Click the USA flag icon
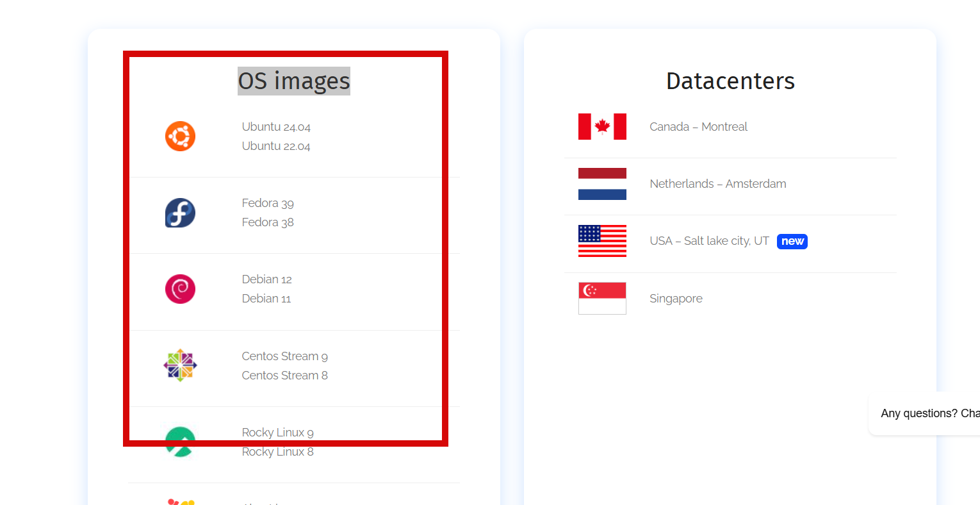This screenshot has width=980, height=505. pos(602,241)
